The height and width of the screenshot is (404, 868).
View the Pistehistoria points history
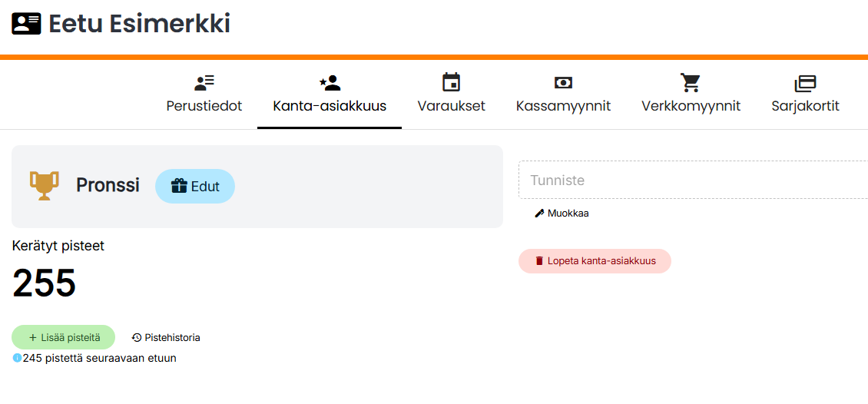click(166, 337)
